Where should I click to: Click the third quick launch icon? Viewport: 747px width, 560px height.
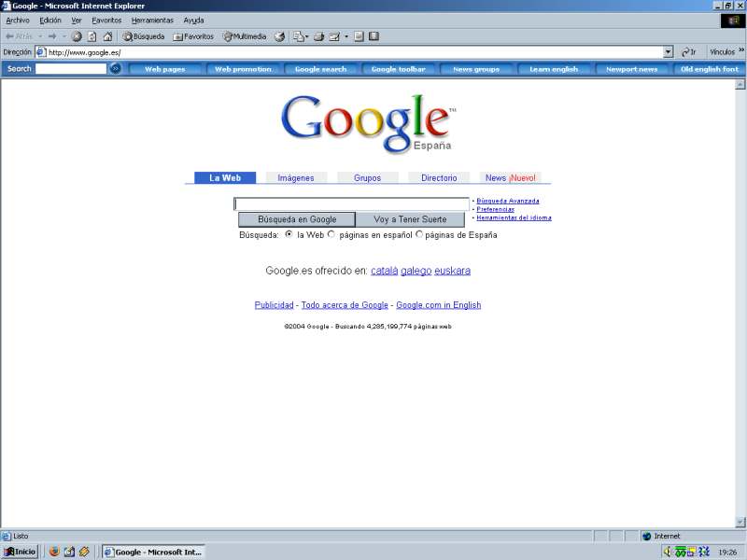coord(84,552)
